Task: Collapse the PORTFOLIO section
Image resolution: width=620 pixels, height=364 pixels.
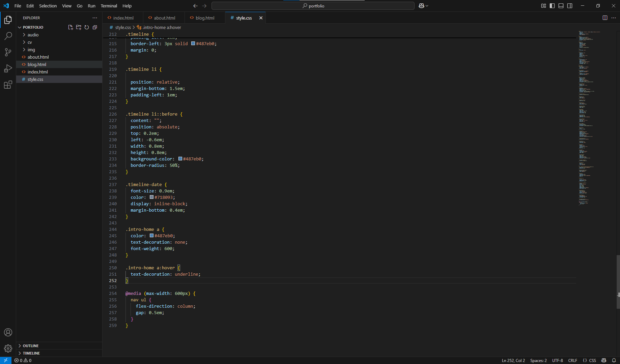Action: 33,27
